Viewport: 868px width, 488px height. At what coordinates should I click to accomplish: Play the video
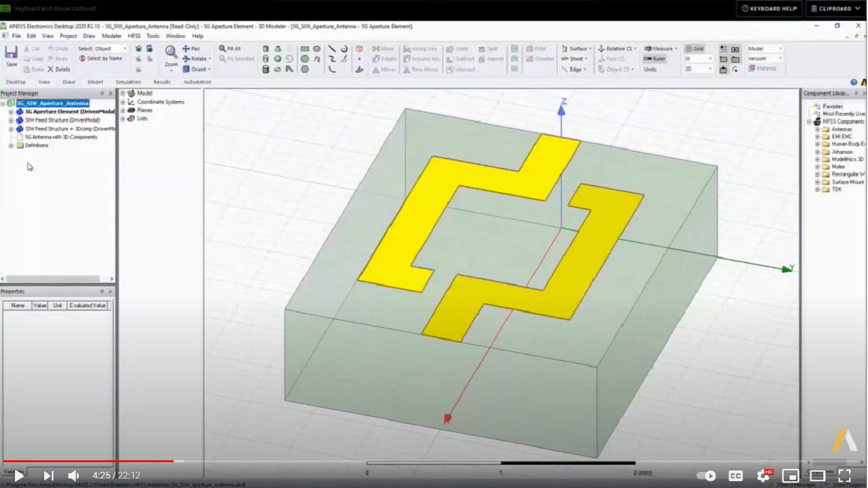click(x=19, y=476)
